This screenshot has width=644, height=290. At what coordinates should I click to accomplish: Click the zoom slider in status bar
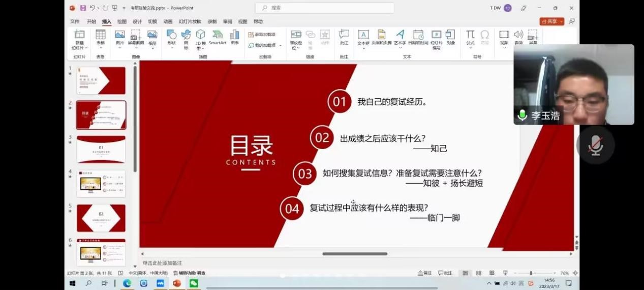531,273
